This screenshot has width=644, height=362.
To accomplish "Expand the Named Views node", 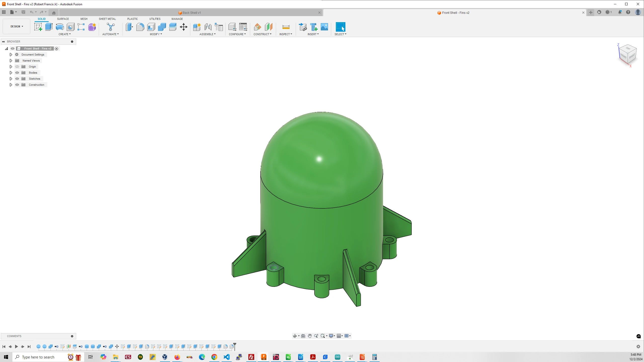I will pos(11,61).
